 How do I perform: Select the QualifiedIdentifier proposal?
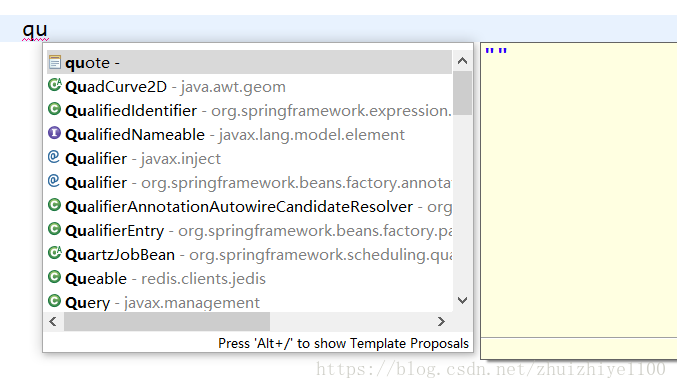coord(250,111)
